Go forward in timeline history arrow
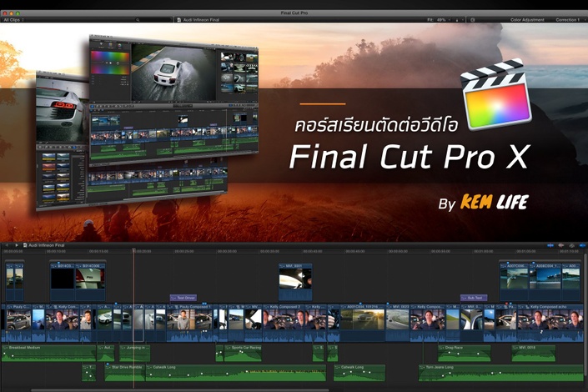The image size is (588, 392). tap(17, 245)
